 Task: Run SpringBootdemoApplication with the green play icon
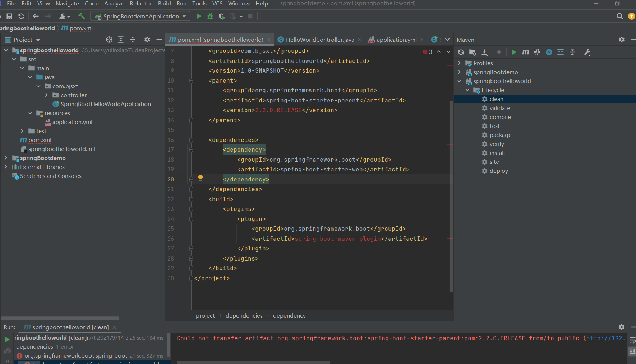pyautogui.click(x=199, y=16)
